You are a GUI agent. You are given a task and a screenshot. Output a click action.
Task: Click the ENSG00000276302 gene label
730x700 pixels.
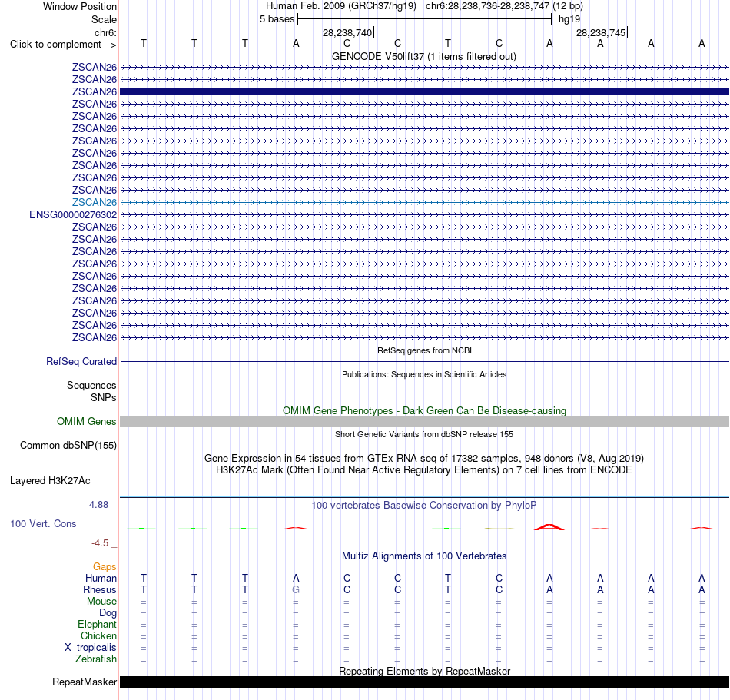pos(73,214)
